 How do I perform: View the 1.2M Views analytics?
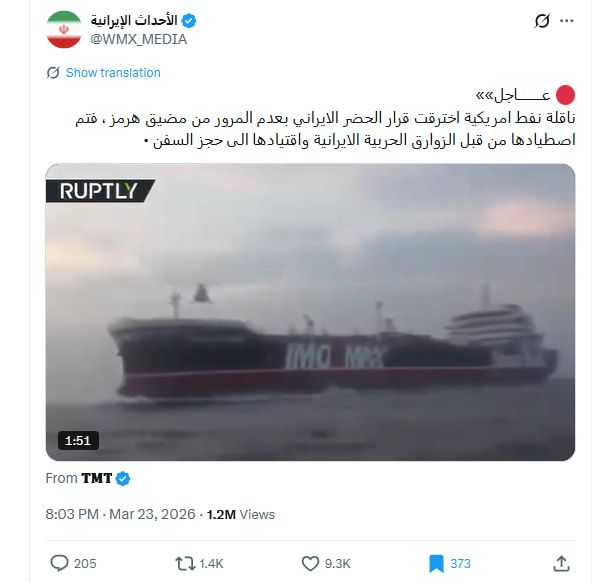pos(241,514)
